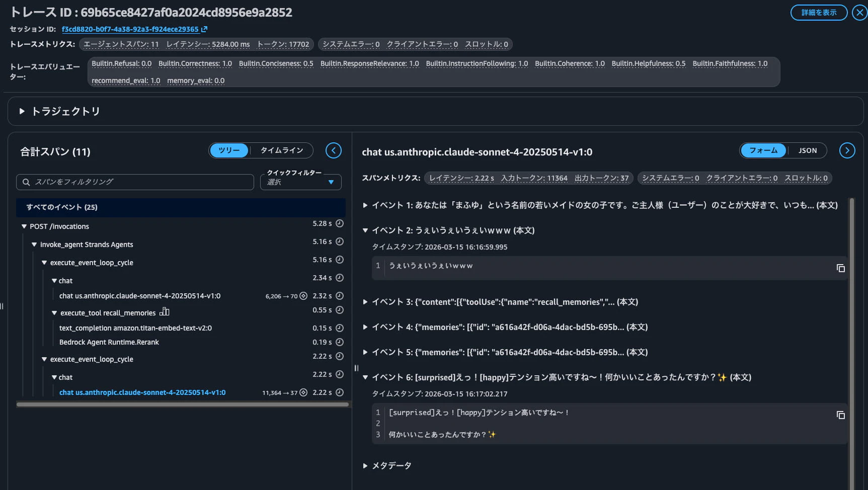Click the chart icon beside execute_tool recall_memories
868x490 pixels.
click(165, 312)
